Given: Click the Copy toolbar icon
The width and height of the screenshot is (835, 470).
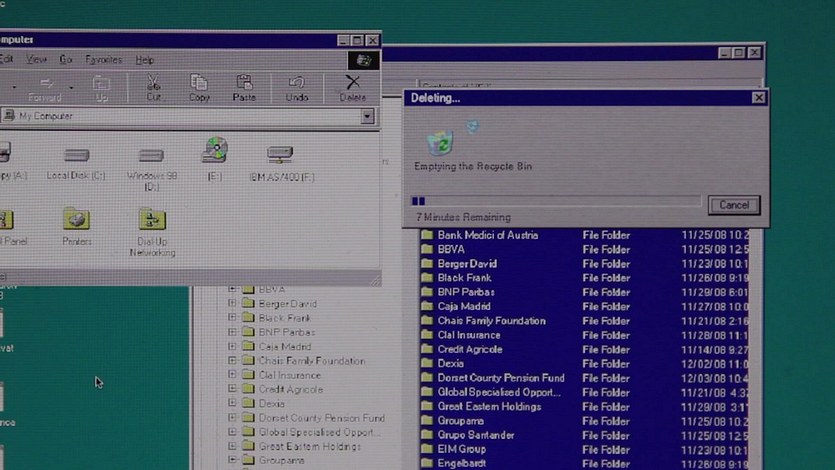Looking at the screenshot, I should 199,87.
